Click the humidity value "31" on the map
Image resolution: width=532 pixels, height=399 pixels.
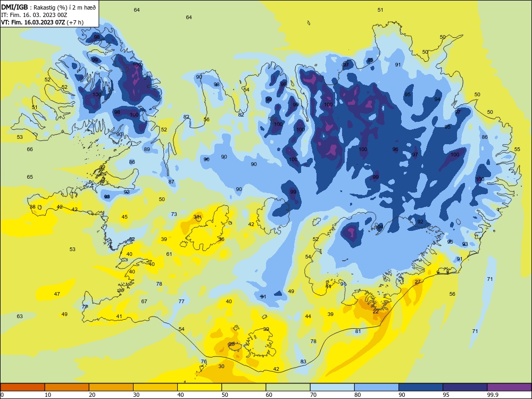click(x=196, y=217)
